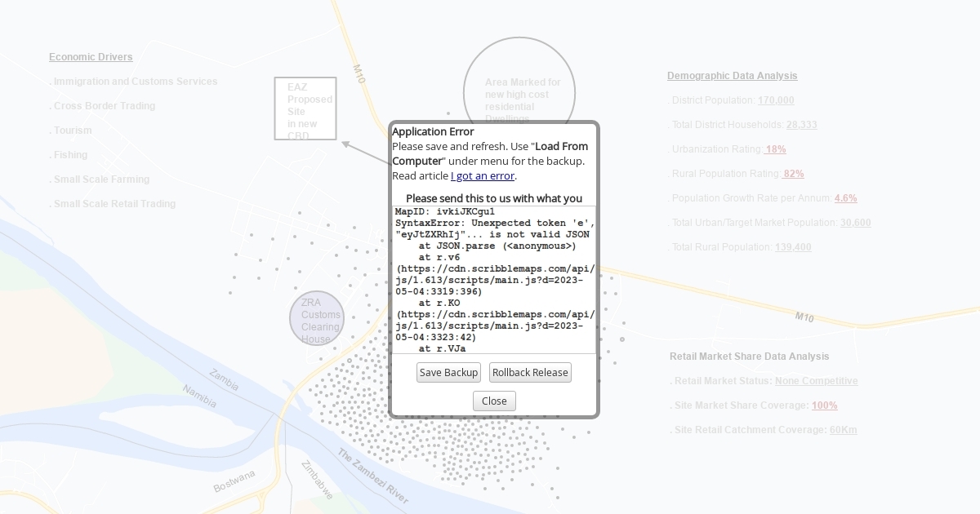Select the Site Market Share Coverage 100% value
980x514 pixels.
coord(824,405)
